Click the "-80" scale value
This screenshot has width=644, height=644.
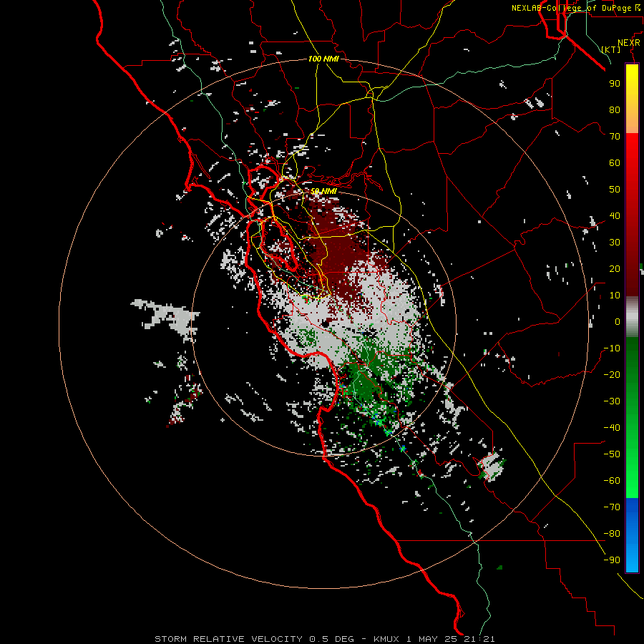(x=612, y=534)
